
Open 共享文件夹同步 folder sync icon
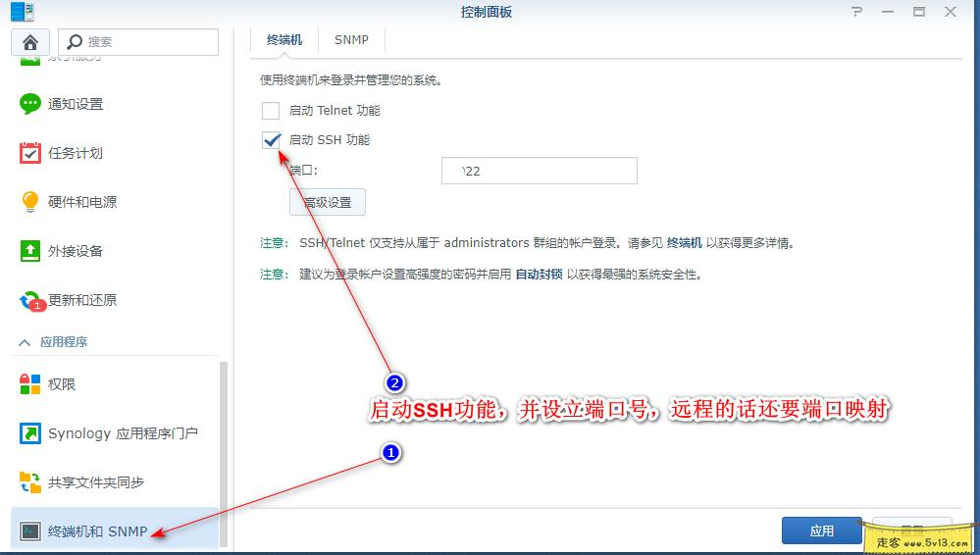tap(30, 482)
